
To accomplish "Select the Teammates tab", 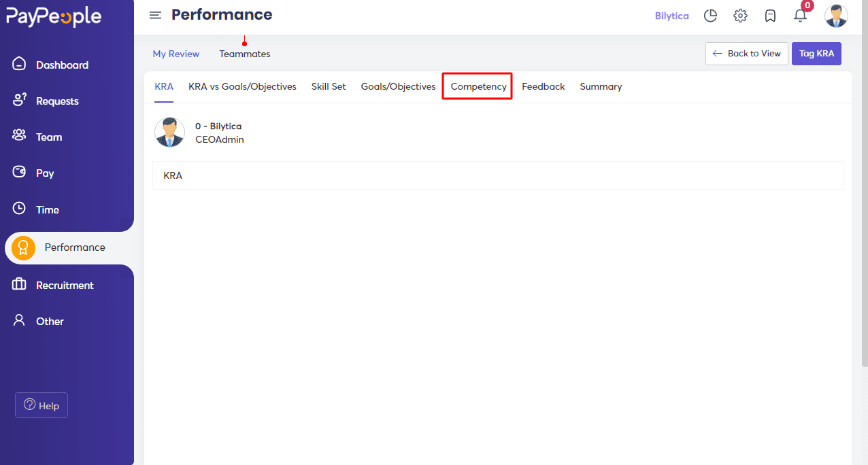I will click(245, 54).
